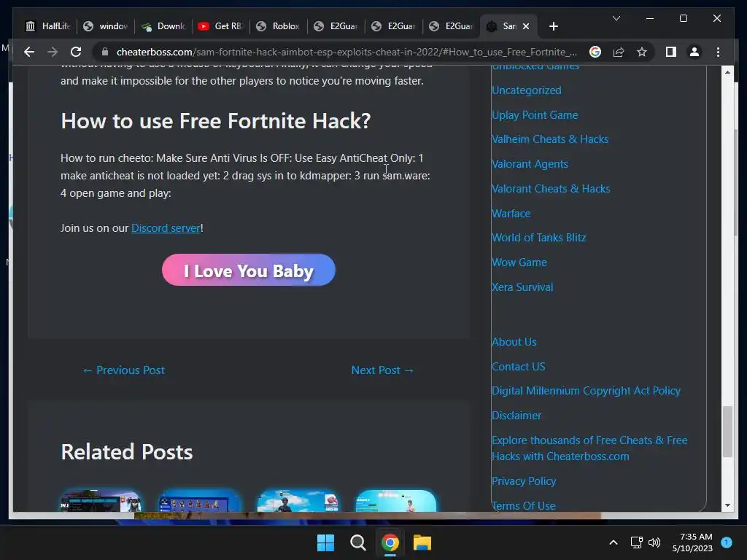Viewport: 747px width, 560px height.
Task: Open the fourth related post thumbnail
Action: coord(396,501)
